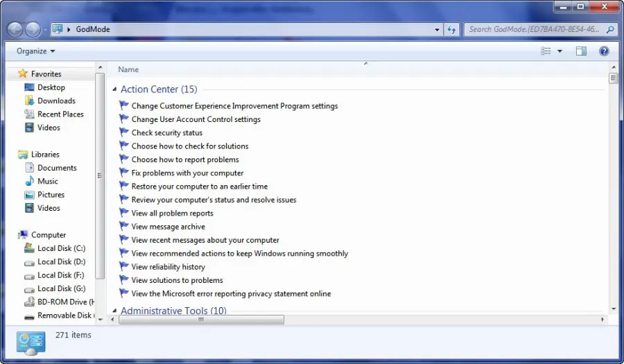The image size is (624, 364).
Task: Select View recent messages about your computer
Action: (x=205, y=240)
